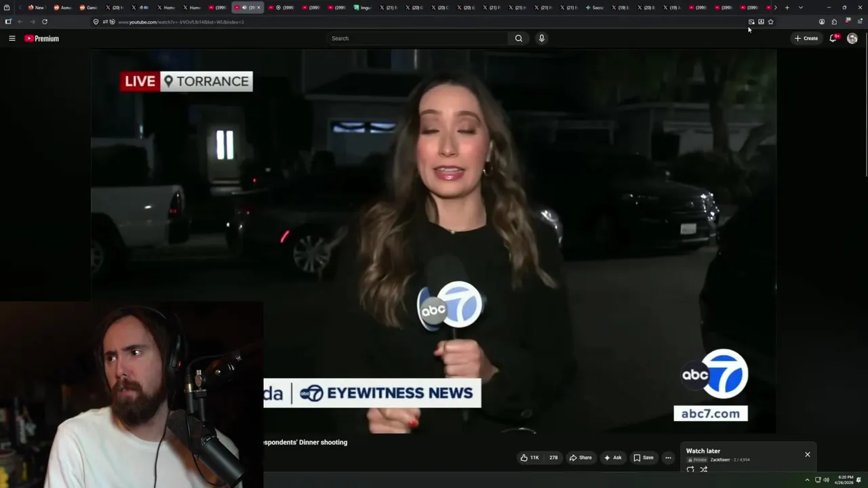Bookmark this page with star icon
This screenshot has height=488, width=868.
pos(770,22)
